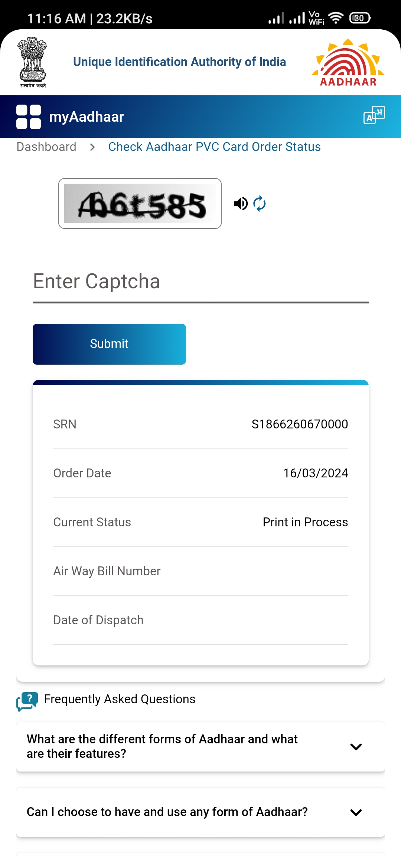Tap the myAadhaar title text
The width and height of the screenshot is (401, 868).
coord(87,117)
